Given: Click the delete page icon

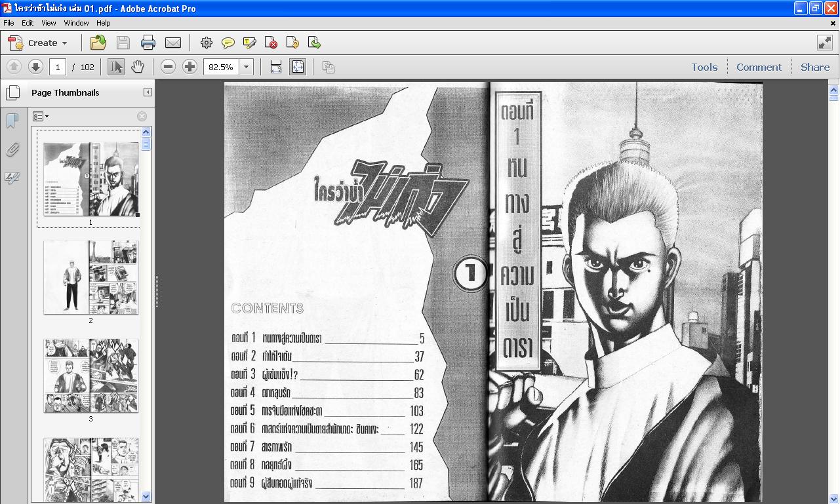Looking at the screenshot, I should pos(271,43).
